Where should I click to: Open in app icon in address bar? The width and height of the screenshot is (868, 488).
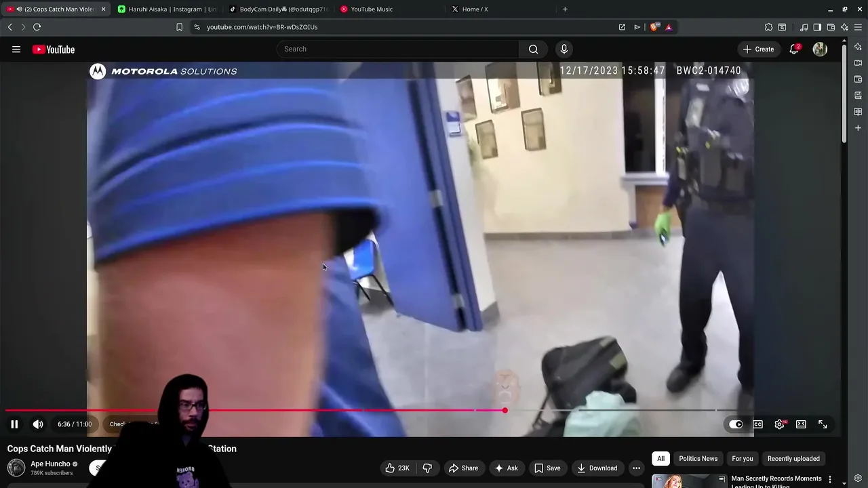pos(622,27)
